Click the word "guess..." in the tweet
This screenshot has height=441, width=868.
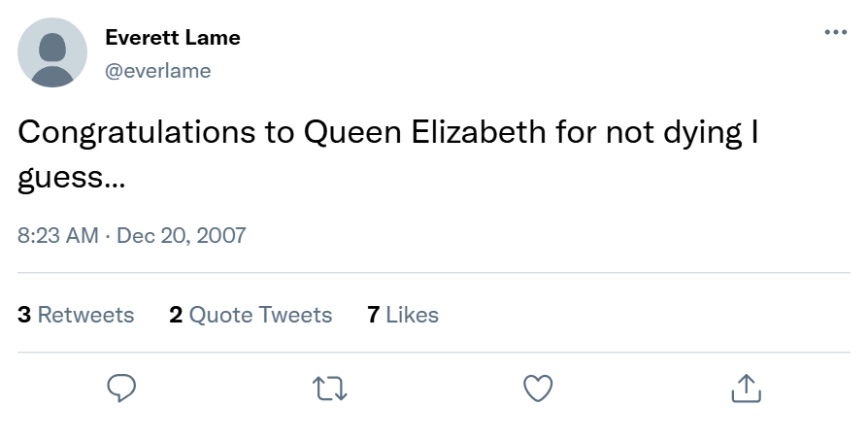click(x=71, y=180)
